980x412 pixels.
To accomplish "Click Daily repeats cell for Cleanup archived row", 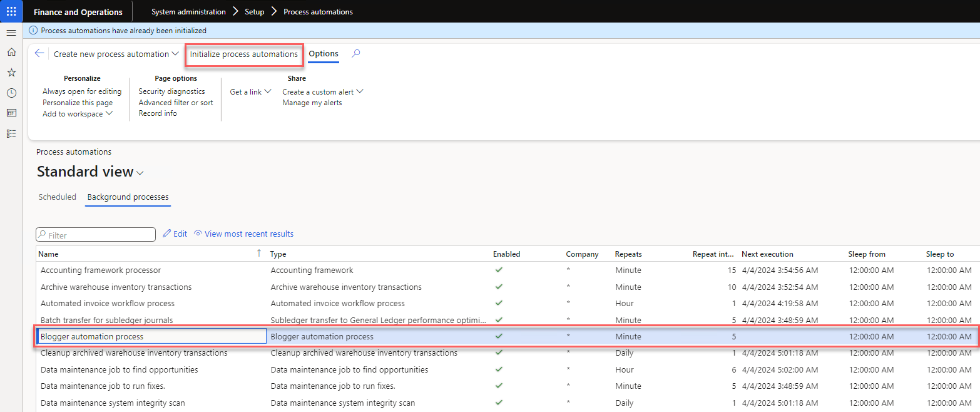I will coord(624,353).
